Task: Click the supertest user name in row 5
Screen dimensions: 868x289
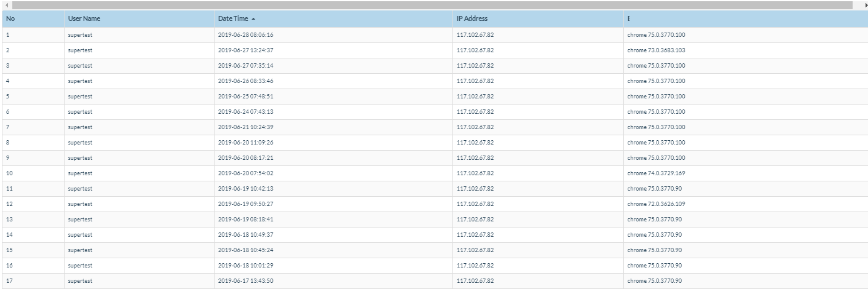Action: pyautogui.click(x=80, y=97)
